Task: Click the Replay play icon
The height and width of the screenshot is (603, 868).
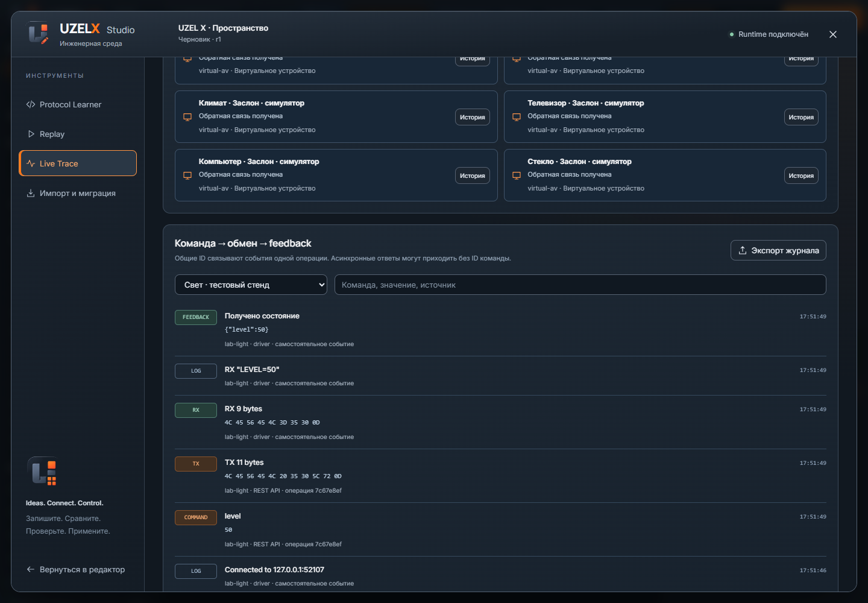Action: pyautogui.click(x=31, y=134)
